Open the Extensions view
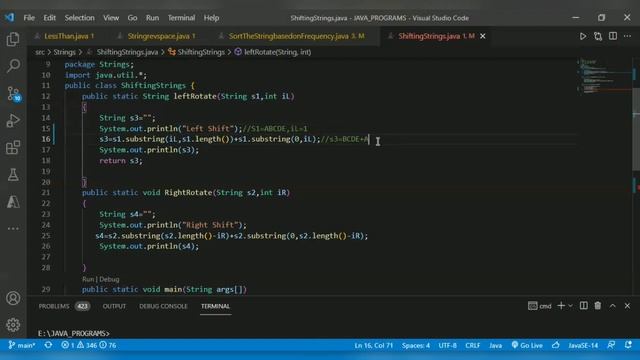 13,147
